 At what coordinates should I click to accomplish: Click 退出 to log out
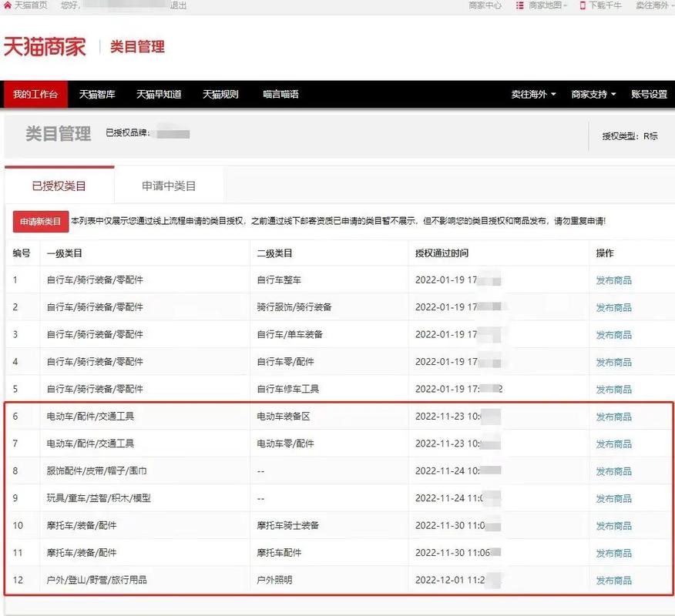click(178, 5)
